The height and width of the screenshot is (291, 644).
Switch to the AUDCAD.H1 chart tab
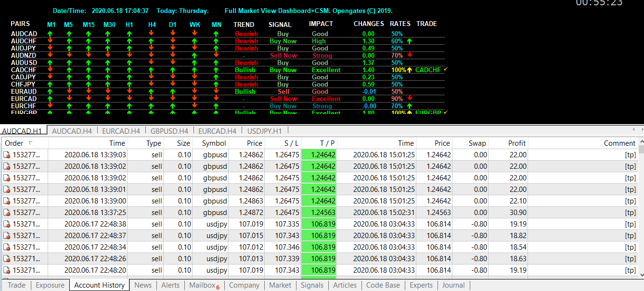pyautogui.click(x=22, y=131)
